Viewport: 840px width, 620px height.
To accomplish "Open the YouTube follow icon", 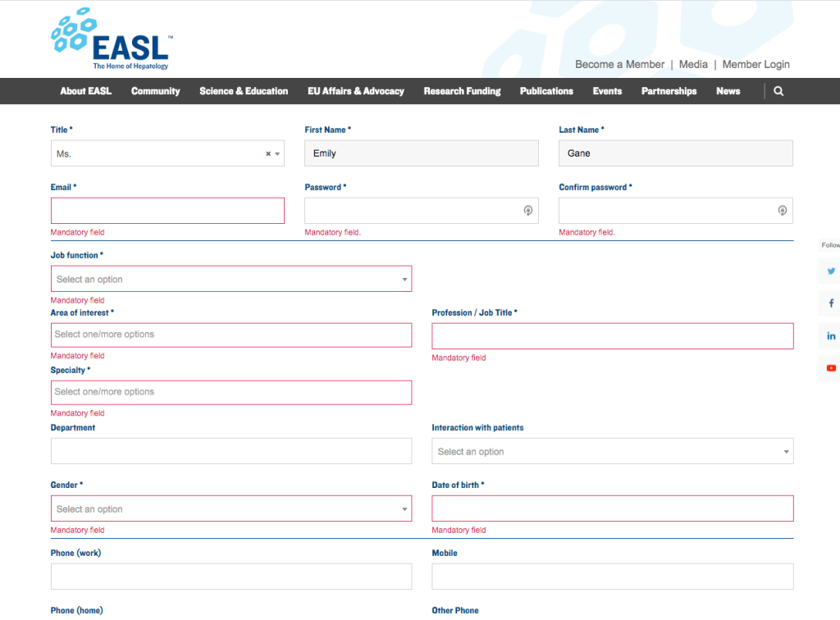I will [x=830, y=368].
